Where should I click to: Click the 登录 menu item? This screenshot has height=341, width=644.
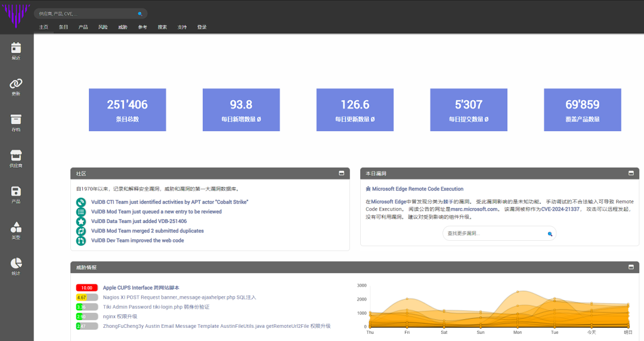(x=202, y=27)
